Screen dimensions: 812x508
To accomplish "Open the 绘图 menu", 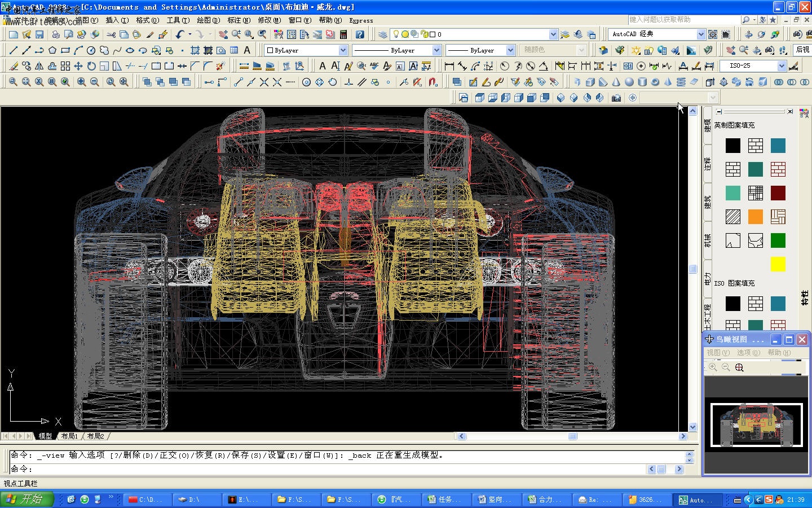I will [208, 20].
